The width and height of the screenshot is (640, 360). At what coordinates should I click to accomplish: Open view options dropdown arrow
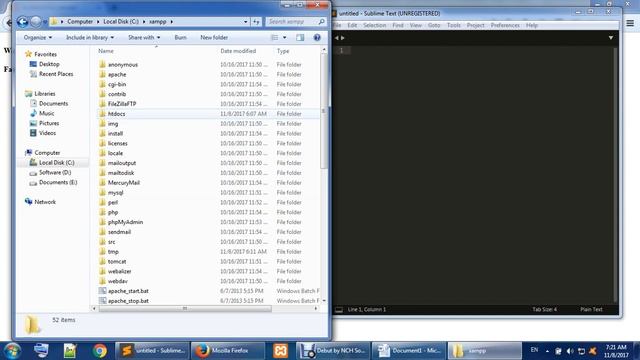click(284, 38)
